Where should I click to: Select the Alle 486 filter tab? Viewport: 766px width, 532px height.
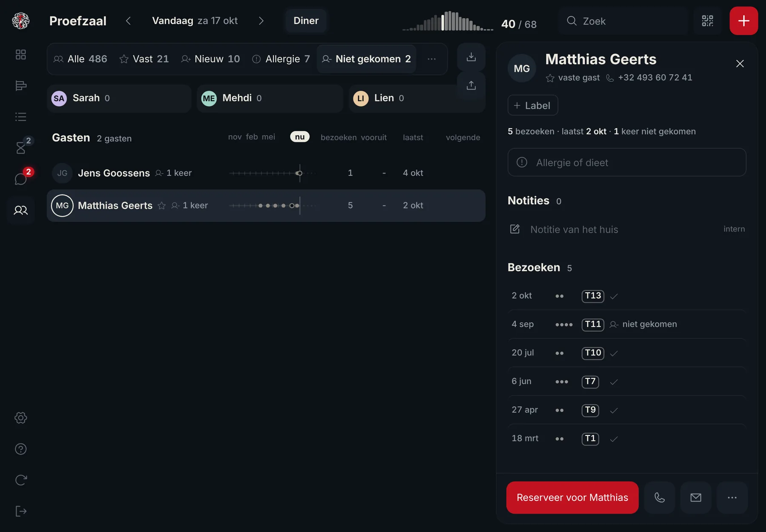[x=80, y=59]
